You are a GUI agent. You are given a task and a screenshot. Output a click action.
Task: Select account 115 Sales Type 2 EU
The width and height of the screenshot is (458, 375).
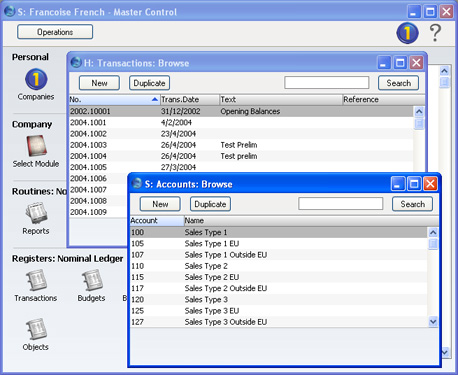click(x=279, y=277)
